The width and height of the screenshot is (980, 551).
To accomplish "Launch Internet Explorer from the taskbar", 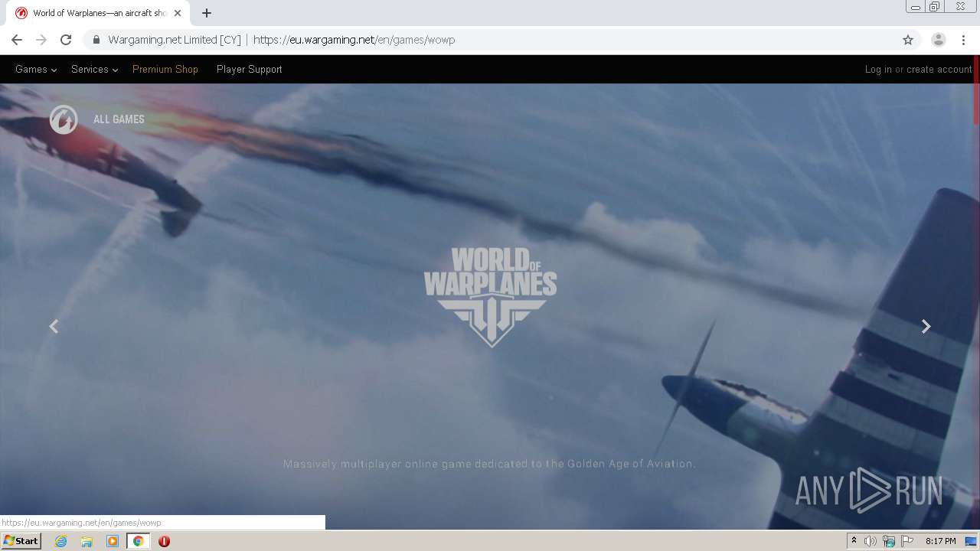I will pos(61,541).
